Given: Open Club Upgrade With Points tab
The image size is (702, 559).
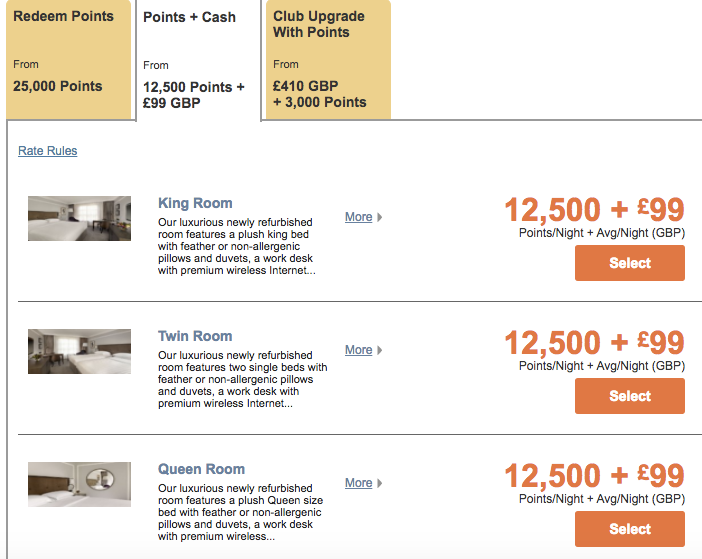Looking at the screenshot, I should 326,60.
